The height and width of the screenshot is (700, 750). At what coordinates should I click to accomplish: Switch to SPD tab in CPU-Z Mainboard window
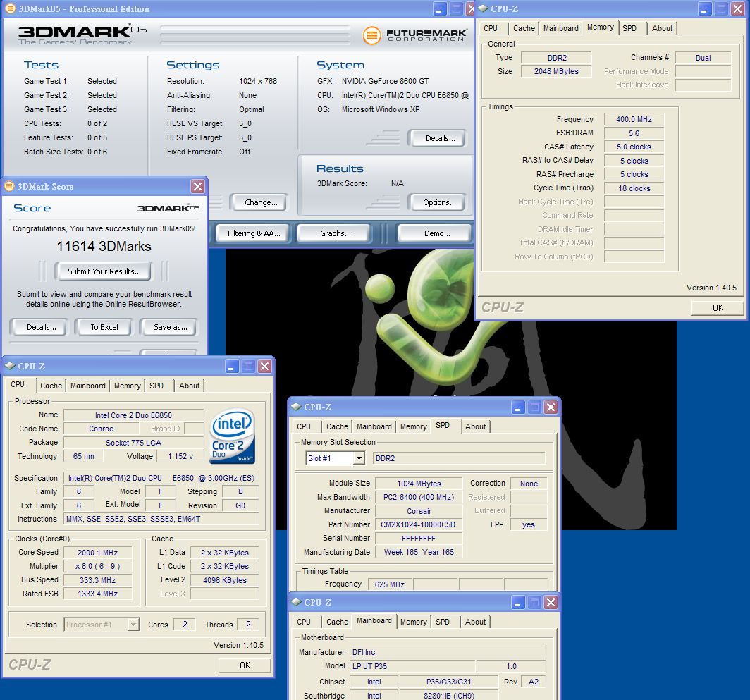(x=443, y=622)
